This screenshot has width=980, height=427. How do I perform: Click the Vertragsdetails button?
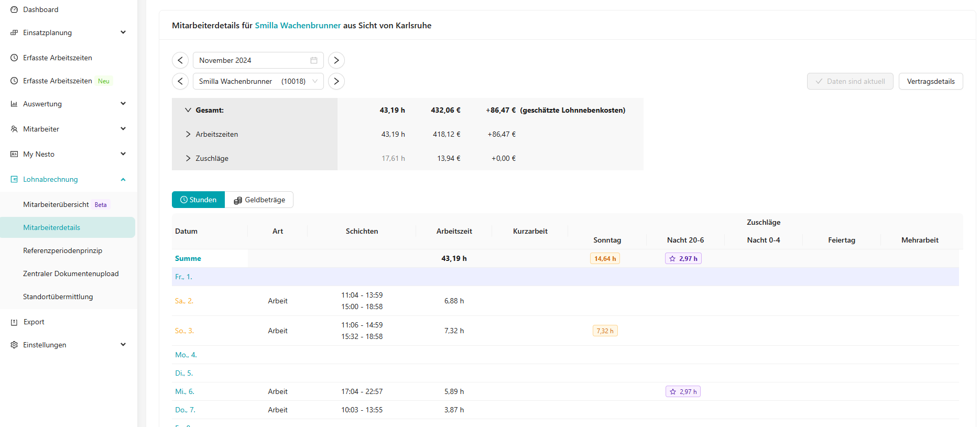931,81
